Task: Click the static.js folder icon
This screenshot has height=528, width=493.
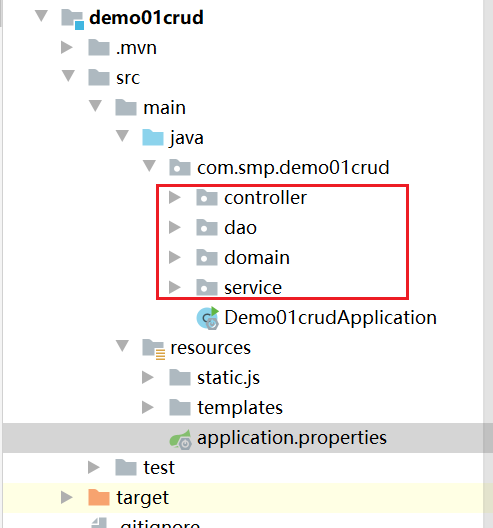Action: point(180,377)
